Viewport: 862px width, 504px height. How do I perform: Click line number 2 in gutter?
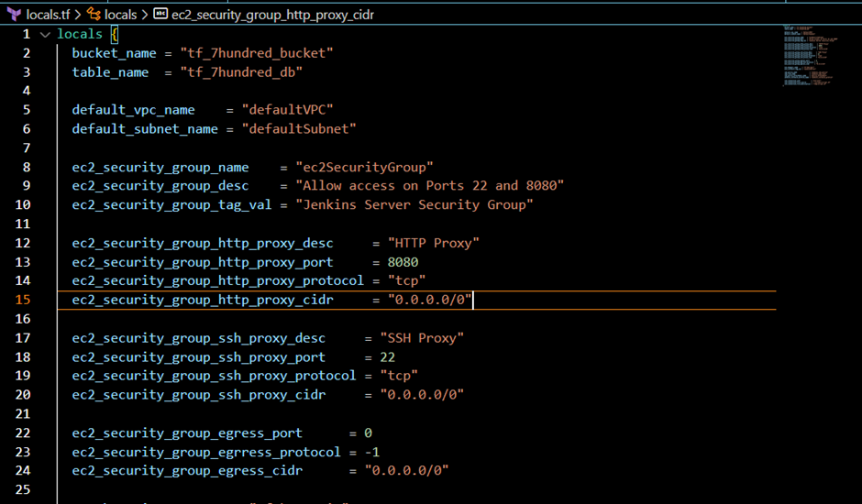pos(27,53)
